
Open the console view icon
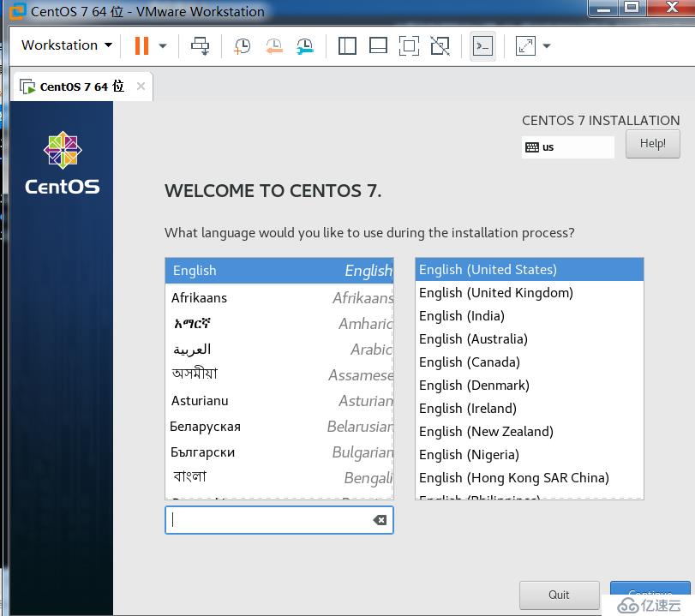(482, 45)
